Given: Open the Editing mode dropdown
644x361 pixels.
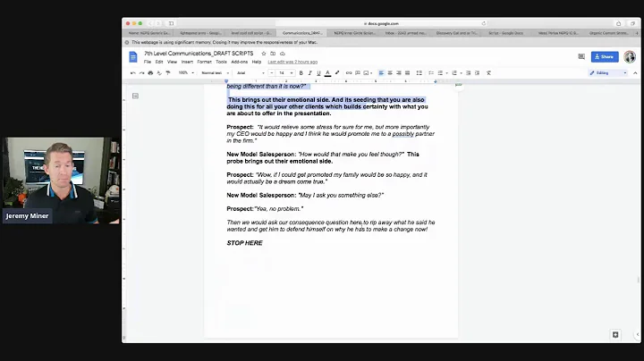Looking at the screenshot, I should click(608, 73).
